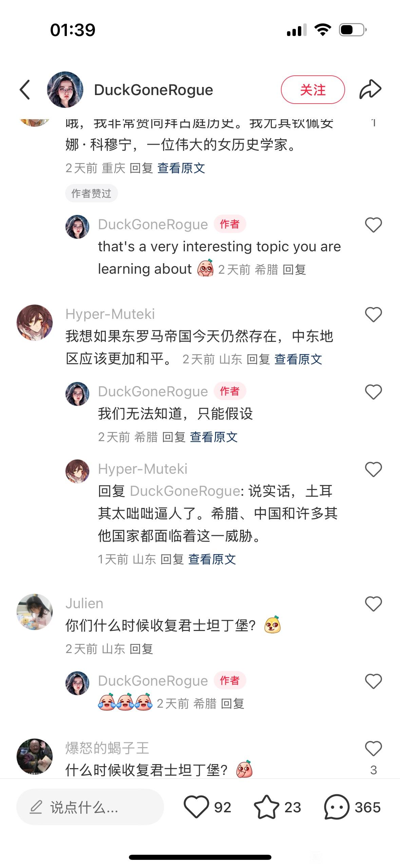Follow DuckGoneRogue with 关注 button
Image resolution: width=400 pixels, height=868 pixels.
point(313,90)
